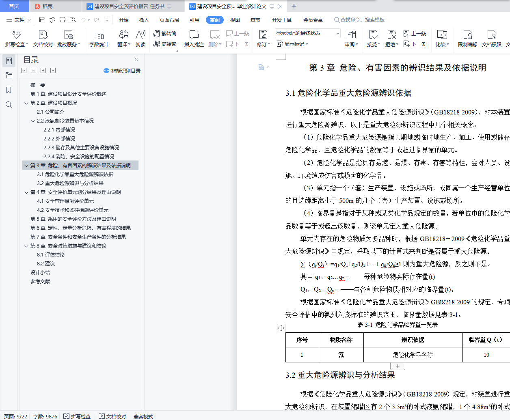Close the 目录 panel
This screenshot has width=510, height=420.
click(136, 60)
